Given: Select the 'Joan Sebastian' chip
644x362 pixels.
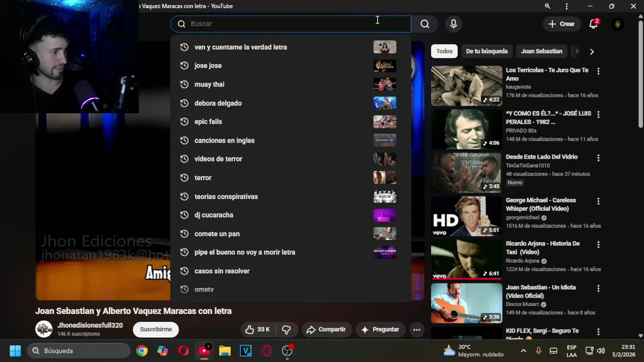Looking at the screenshot, I should coord(541,51).
